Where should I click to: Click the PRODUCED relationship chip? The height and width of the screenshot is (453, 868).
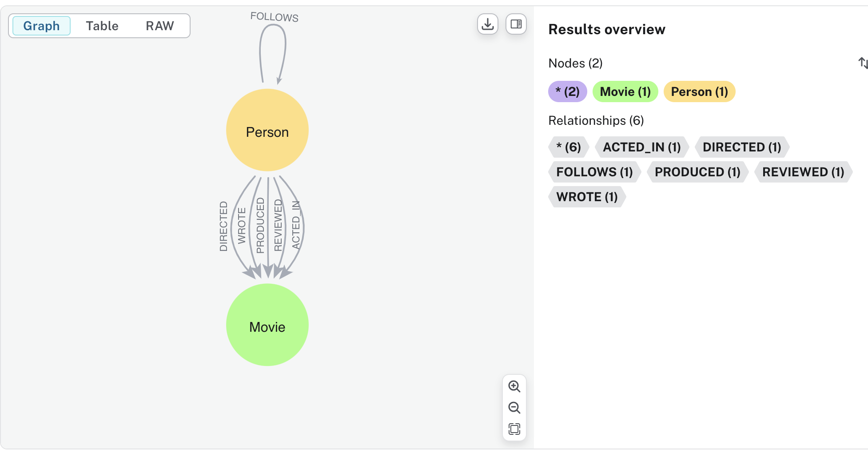(697, 172)
